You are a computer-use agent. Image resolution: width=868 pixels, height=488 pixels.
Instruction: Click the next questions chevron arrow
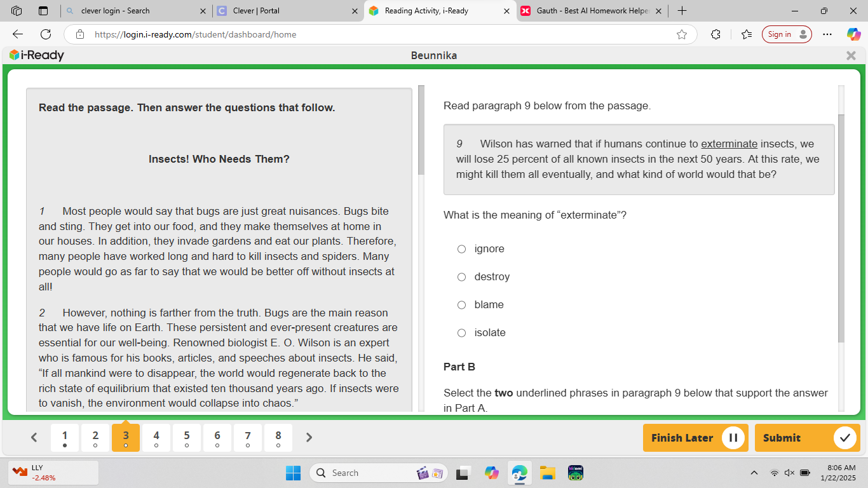(x=309, y=437)
